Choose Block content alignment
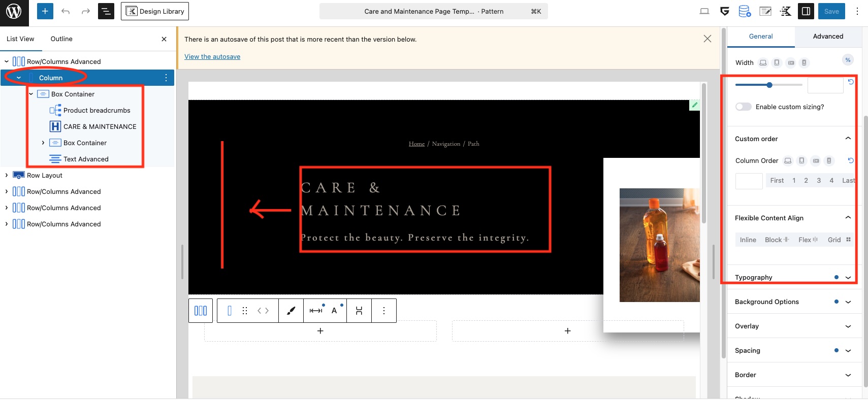 tap(777, 240)
